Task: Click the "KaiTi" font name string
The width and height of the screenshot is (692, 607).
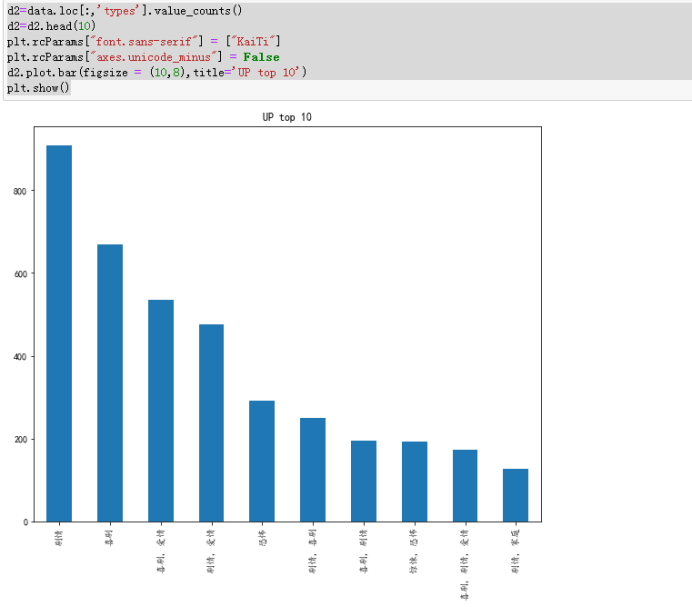Action: pos(253,41)
